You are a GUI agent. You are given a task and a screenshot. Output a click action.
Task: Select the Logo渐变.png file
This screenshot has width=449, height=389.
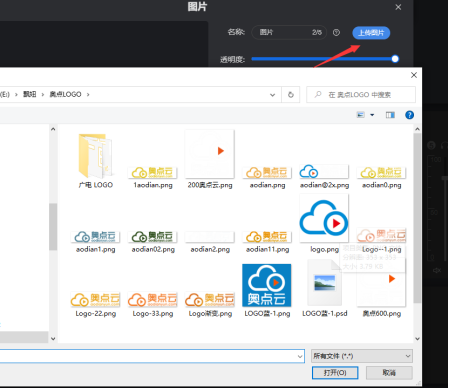coord(210,304)
